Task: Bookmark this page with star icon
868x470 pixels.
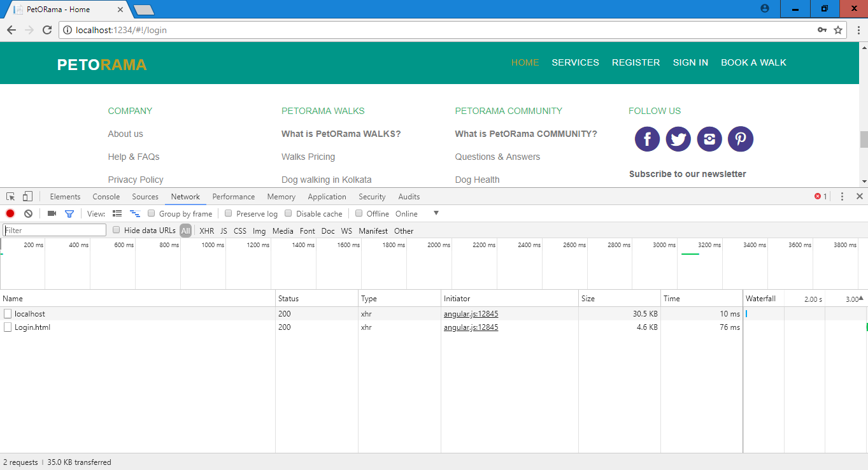Action: (x=838, y=30)
